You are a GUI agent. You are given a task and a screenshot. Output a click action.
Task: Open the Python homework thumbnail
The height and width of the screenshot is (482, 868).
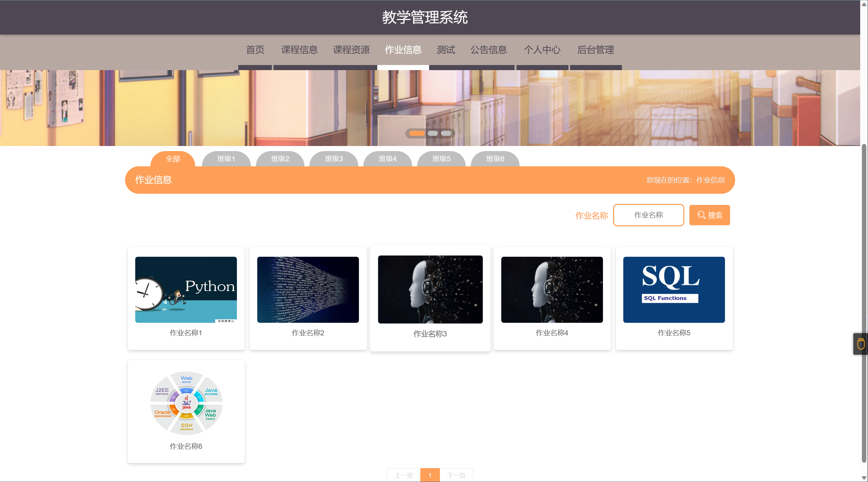tap(186, 290)
